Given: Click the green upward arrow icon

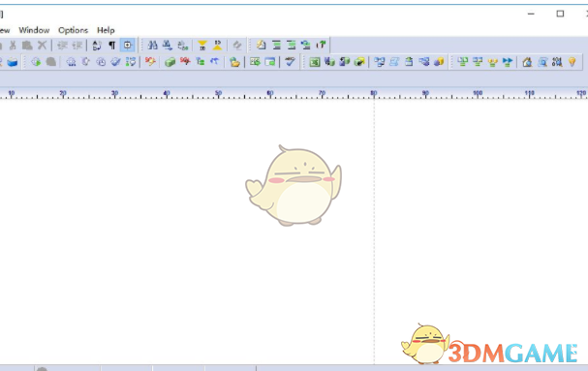Looking at the screenshot, I should [321, 46].
